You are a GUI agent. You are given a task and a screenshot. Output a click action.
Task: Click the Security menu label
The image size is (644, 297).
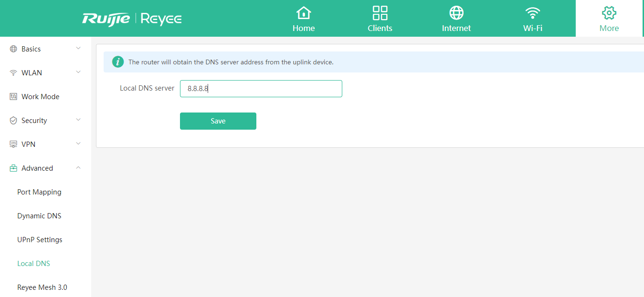click(x=34, y=121)
